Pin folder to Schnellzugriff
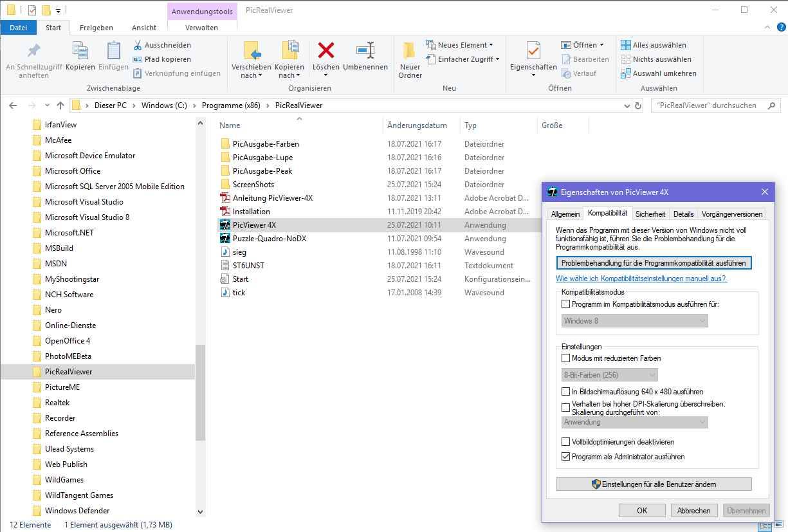Viewport: 788px width, 532px height. (x=33, y=60)
